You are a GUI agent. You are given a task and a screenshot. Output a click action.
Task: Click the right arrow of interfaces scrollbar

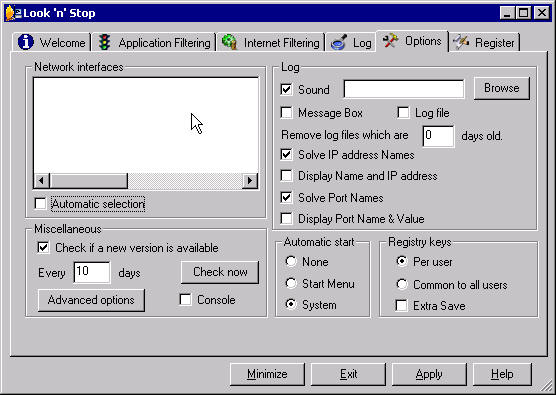pos(250,181)
